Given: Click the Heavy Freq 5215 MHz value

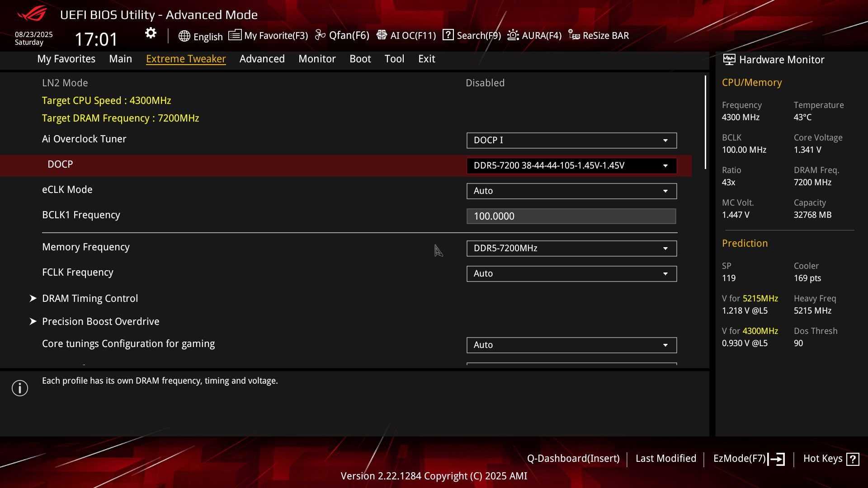Looking at the screenshot, I should [812, 310].
